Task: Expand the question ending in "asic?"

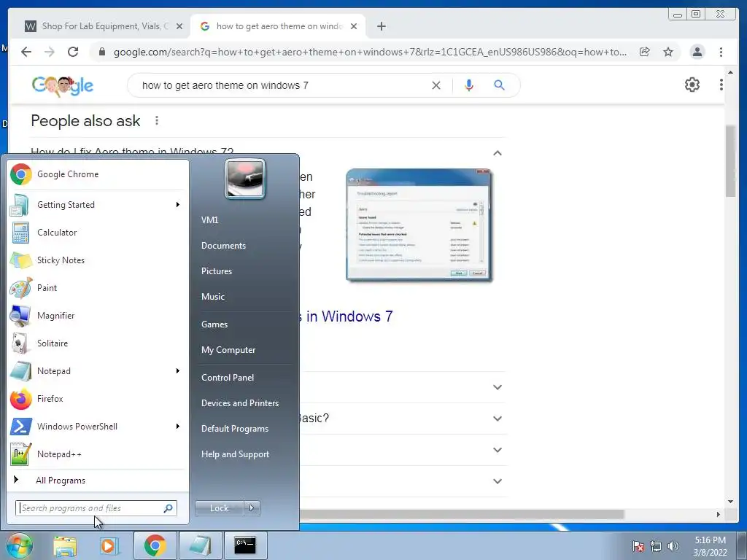Action: click(x=498, y=419)
